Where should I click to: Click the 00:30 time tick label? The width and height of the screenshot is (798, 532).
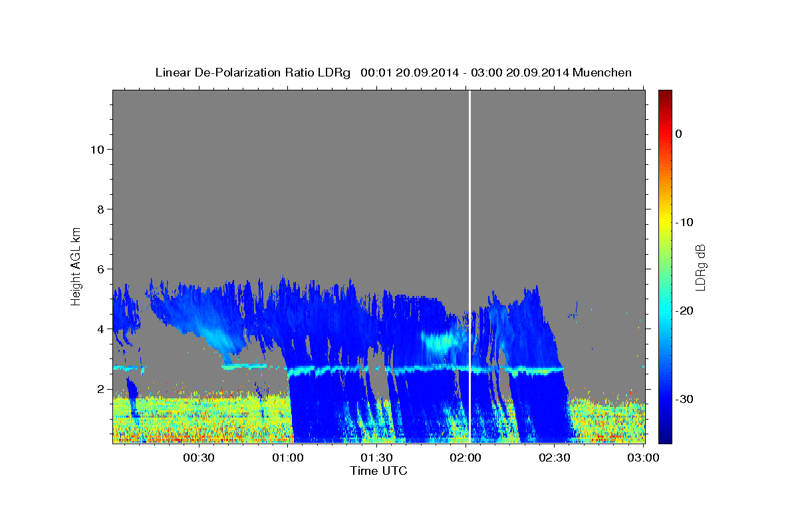point(198,458)
